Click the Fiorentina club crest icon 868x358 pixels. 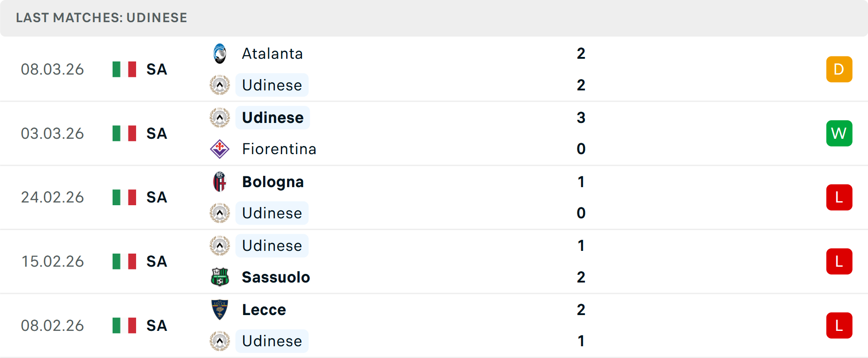[x=220, y=149]
